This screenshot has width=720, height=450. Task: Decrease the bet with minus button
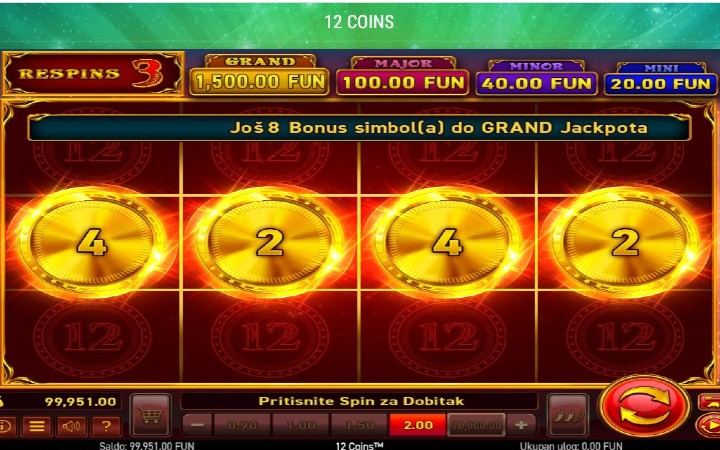click(x=197, y=425)
